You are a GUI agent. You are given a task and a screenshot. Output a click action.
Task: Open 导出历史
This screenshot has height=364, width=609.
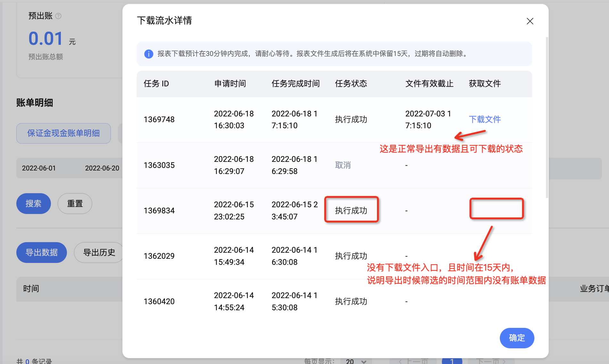99,252
